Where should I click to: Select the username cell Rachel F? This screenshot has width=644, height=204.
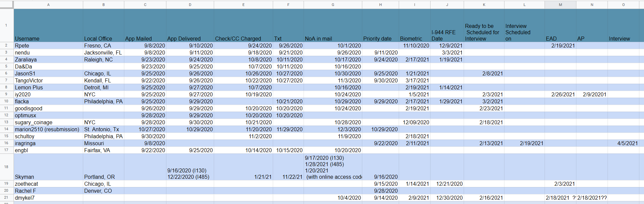tap(48, 191)
